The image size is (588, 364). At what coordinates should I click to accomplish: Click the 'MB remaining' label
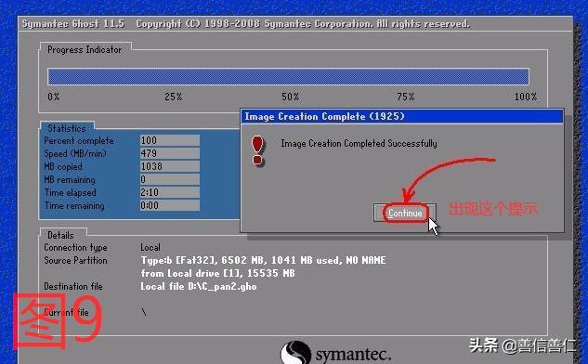click(70, 180)
